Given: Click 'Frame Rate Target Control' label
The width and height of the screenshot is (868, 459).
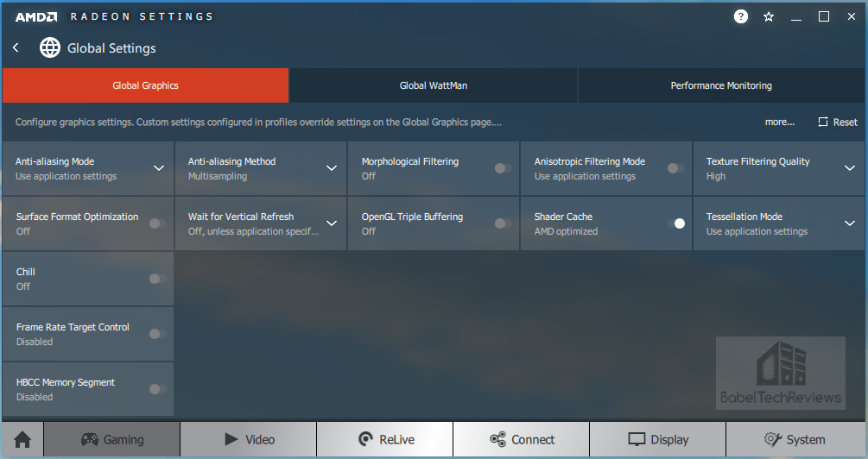Looking at the screenshot, I should click(73, 327).
